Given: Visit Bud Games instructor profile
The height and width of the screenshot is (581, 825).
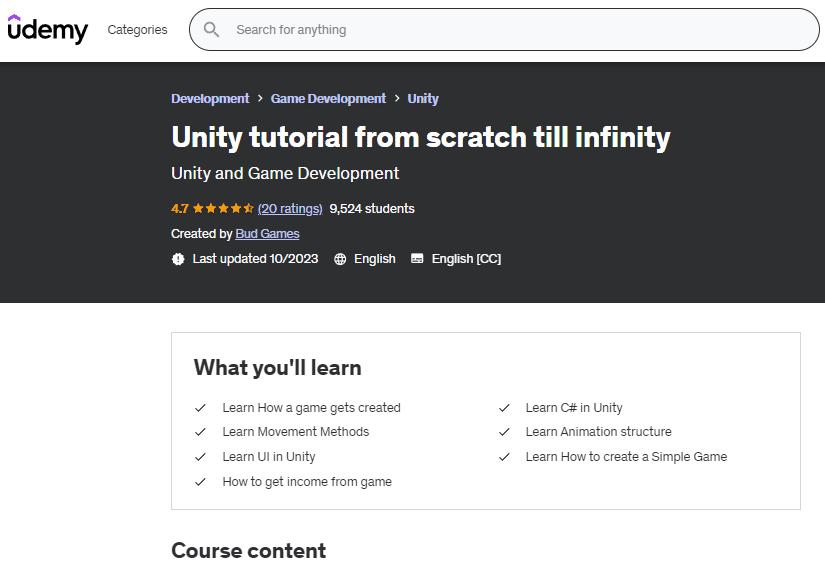Looking at the screenshot, I should click(267, 234).
